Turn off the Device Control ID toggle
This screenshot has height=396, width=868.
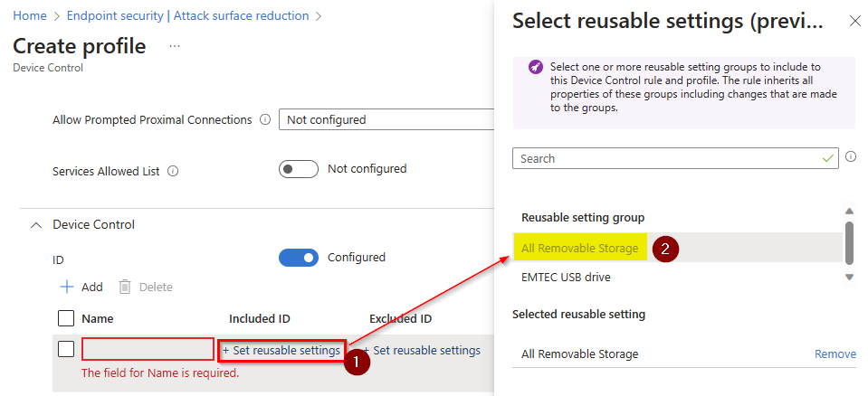pyautogui.click(x=299, y=258)
